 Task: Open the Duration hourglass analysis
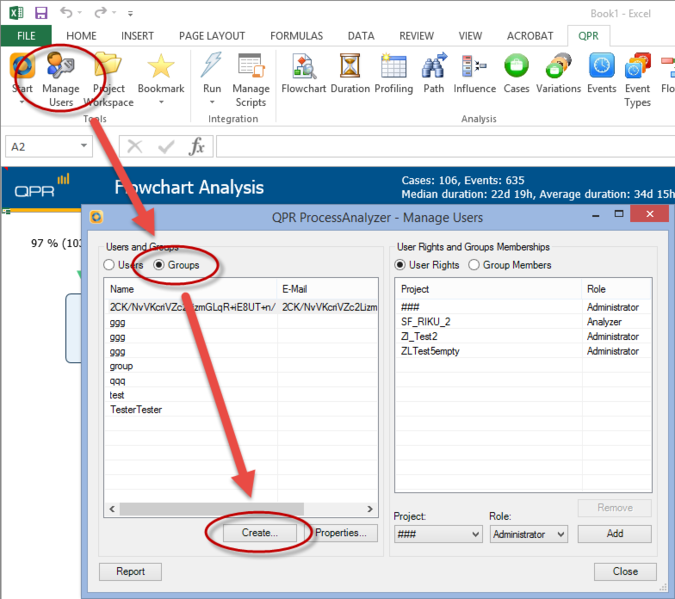point(350,73)
